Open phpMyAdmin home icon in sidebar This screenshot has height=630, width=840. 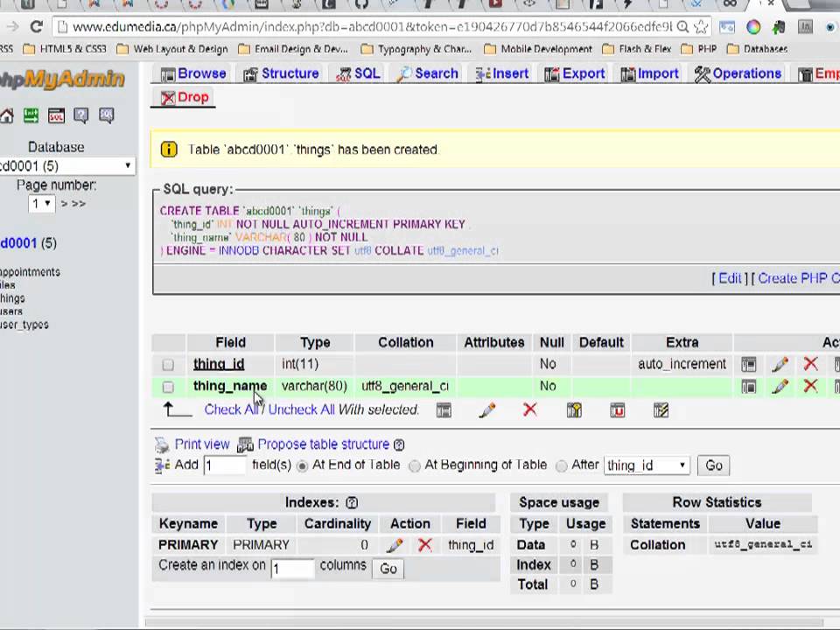[6, 115]
